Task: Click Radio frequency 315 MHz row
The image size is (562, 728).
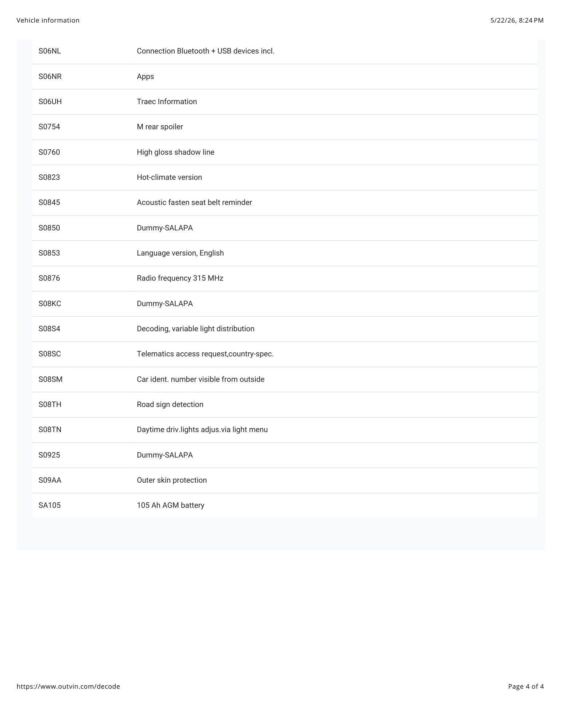Action: click(x=285, y=278)
